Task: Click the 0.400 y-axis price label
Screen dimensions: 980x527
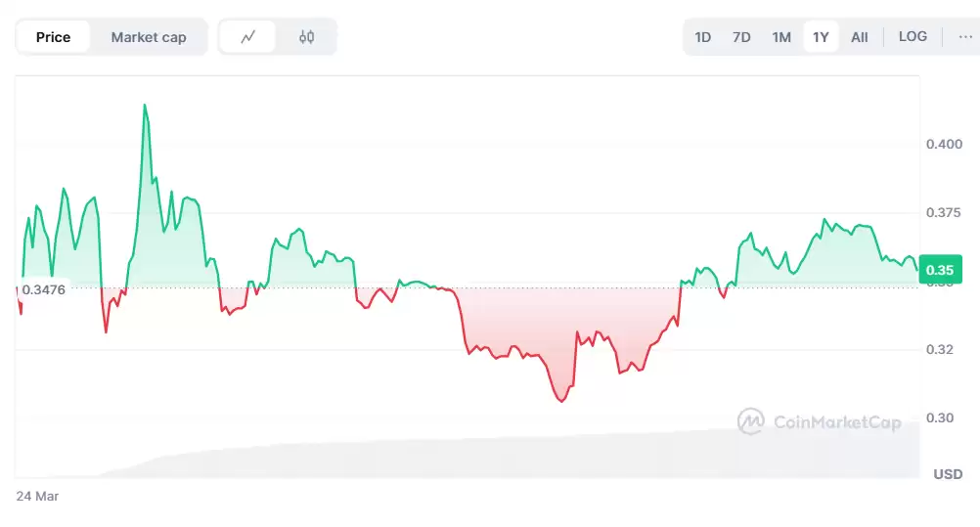Action: 944,144
